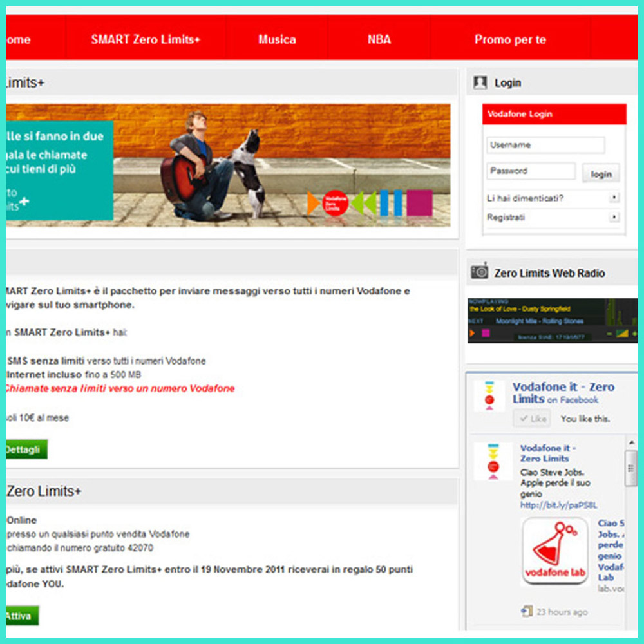644x644 pixels.
Task: Open the SMART Zero Limits+ menu item
Action: (x=146, y=39)
